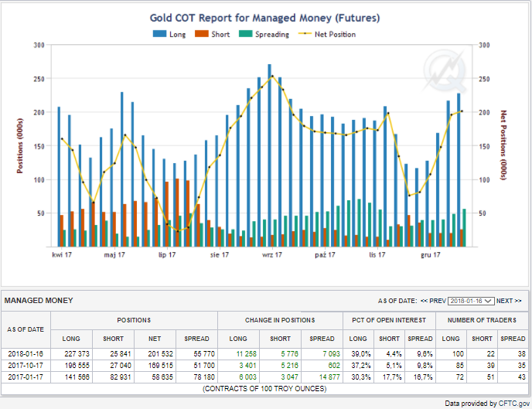532x409 pixels.
Task: Click the tallest Long bar near wrz 17
Action: tap(269, 155)
